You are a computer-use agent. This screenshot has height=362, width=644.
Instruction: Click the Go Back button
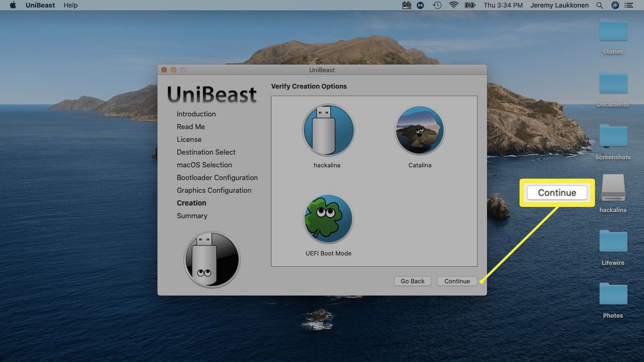coord(413,281)
